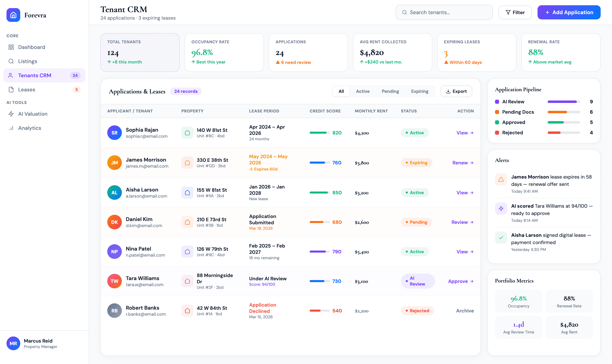Click the property icon beside 330 E 38th St
The height and width of the screenshot is (364, 612).
[x=187, y=162]
